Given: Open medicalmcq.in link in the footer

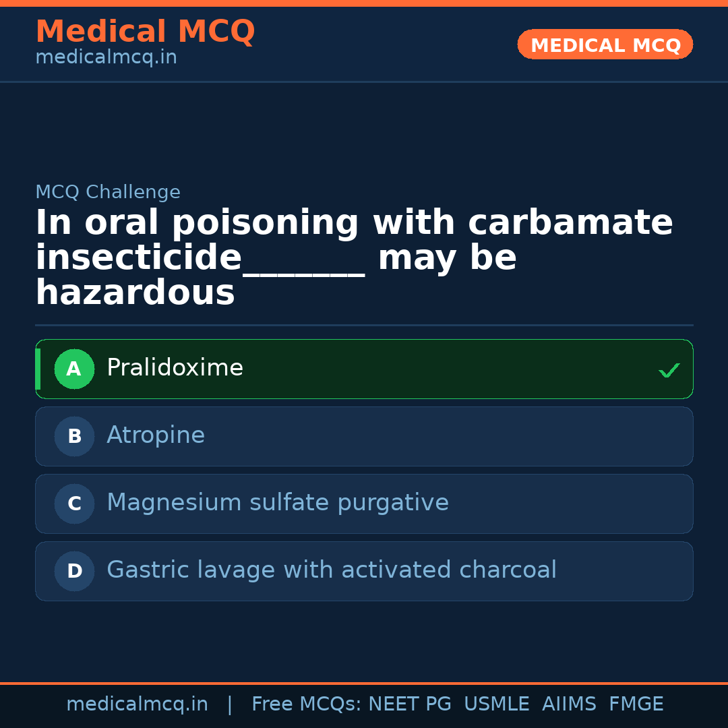Looking at the screenshot, I should 137,704.
